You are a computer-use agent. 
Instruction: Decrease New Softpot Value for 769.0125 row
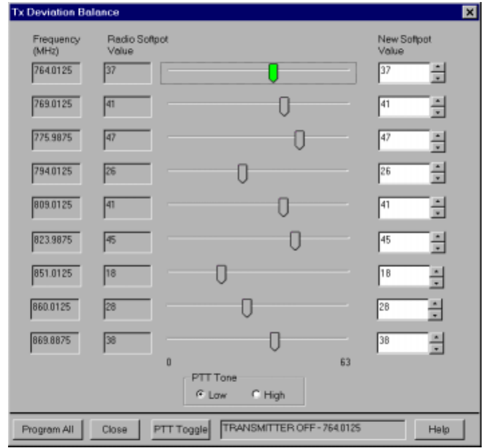(438, 112)
